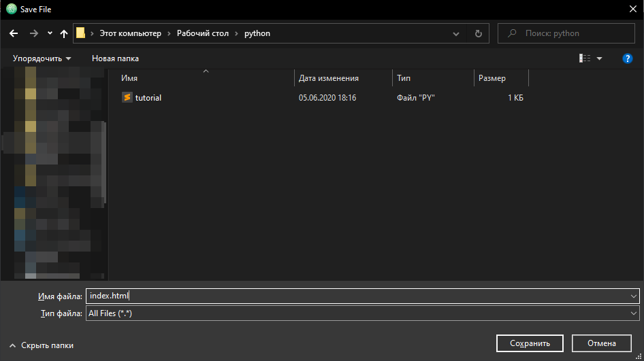Viewport: 644px width, 361px height.
Task: Open view options dropdown arrow
Action: [x=599, y=58]
